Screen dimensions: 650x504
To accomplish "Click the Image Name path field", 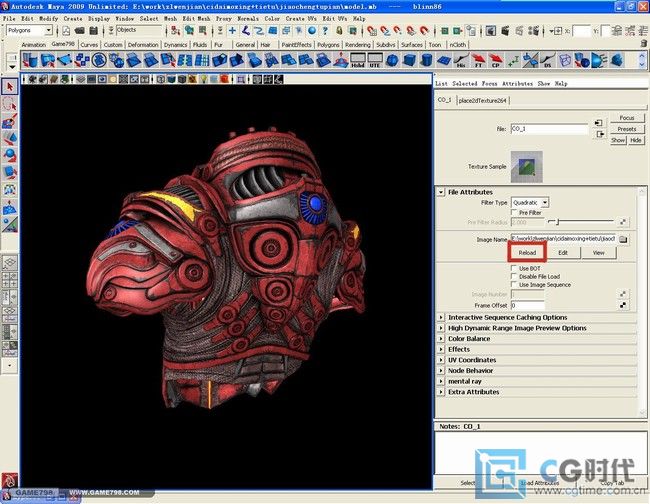I will click(563, 239).
